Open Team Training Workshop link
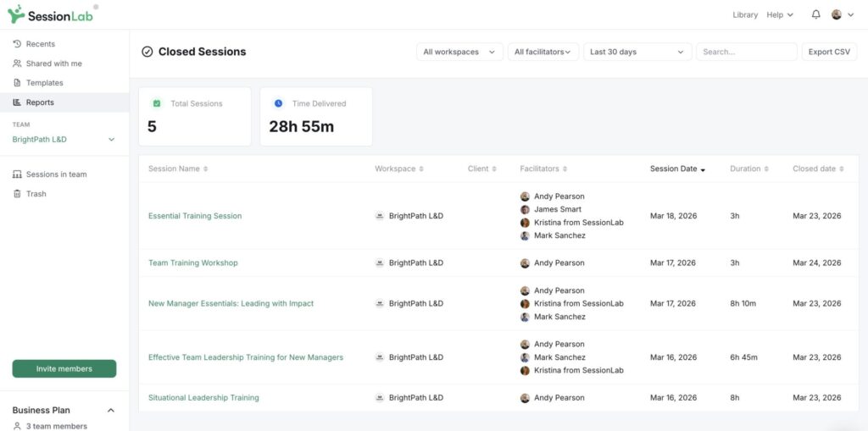This screenshot has width=868, height=431. [x=192, y=262]
